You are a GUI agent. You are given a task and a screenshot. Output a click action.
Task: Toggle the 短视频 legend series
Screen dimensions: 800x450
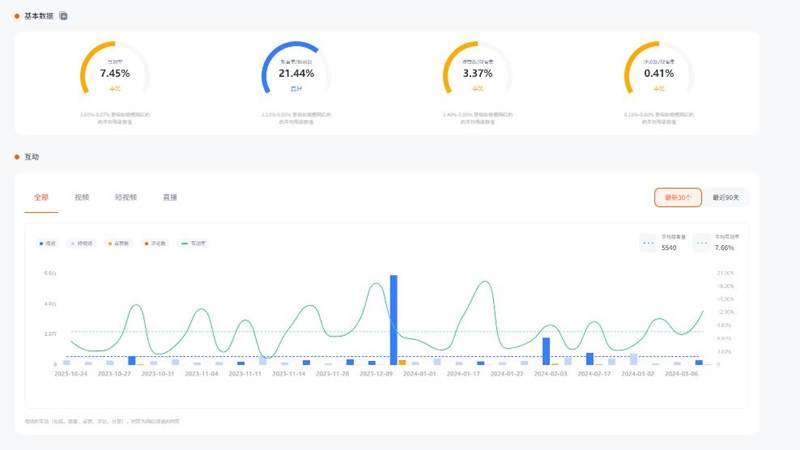coord(82,243)
